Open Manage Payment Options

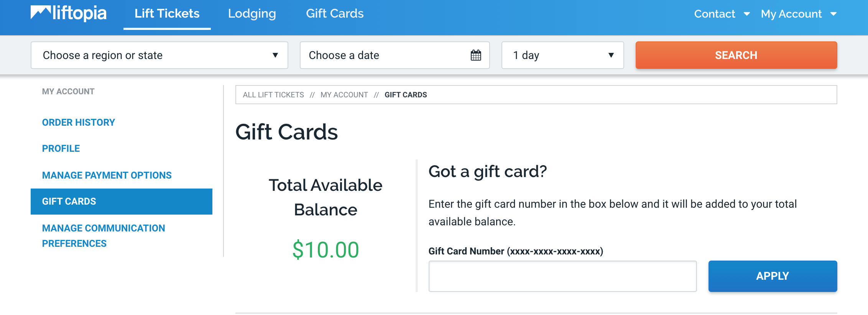pyautogui.click(x=107, y=176)
